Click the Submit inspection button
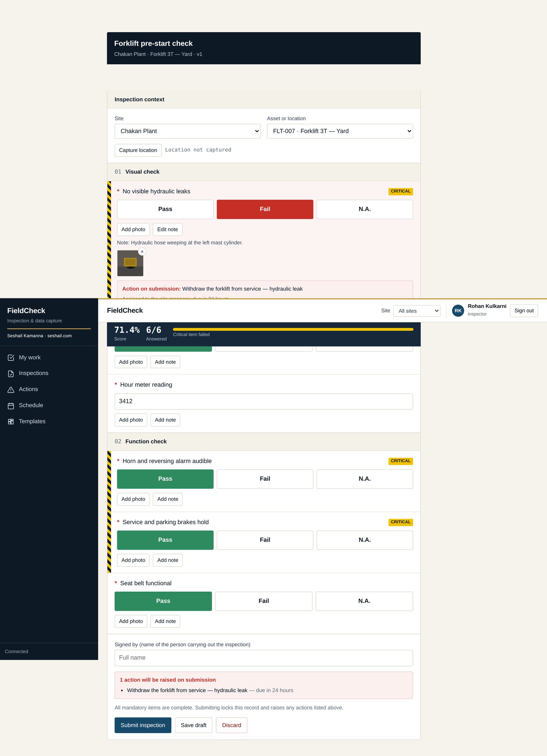Viewport: 547px width, 756px height. click(143, 725)
